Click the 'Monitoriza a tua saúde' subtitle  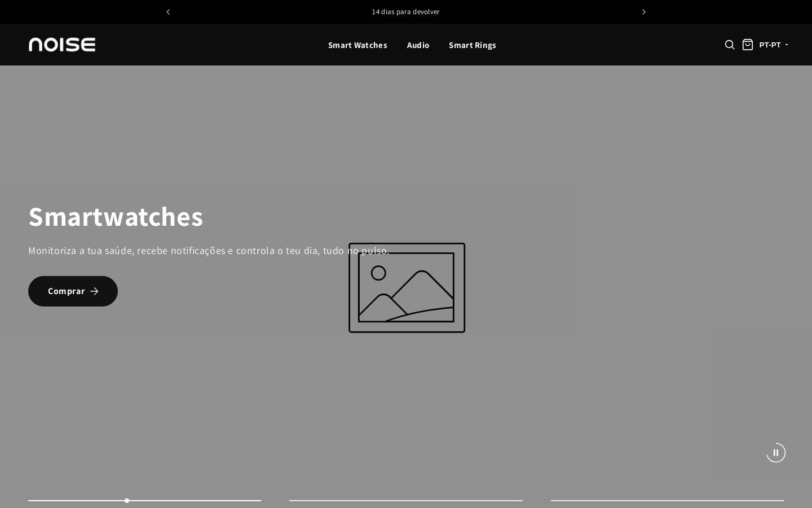pyautogui.click(x=209, y=251)
